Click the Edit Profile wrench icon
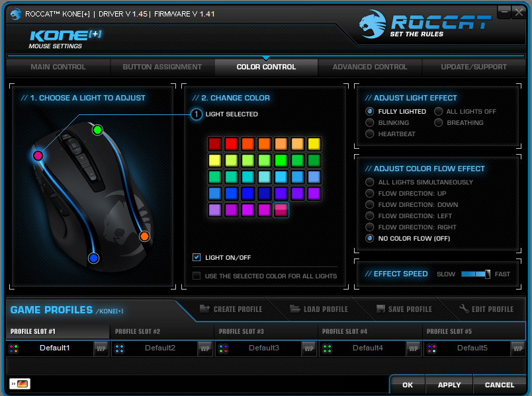The width and height of the screenshot is (532, 396). 464,309
